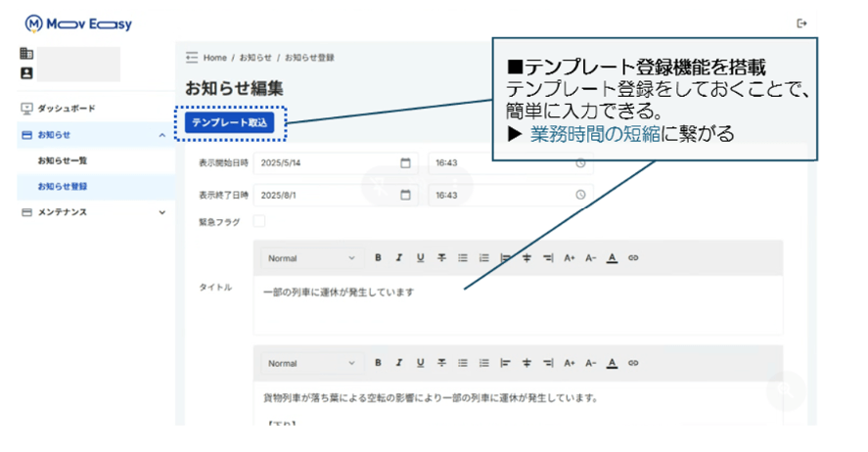This screenshot has width=868, height=452.
Task: Open calendar picker for 表示開始日時
Action: coord(405,163)
